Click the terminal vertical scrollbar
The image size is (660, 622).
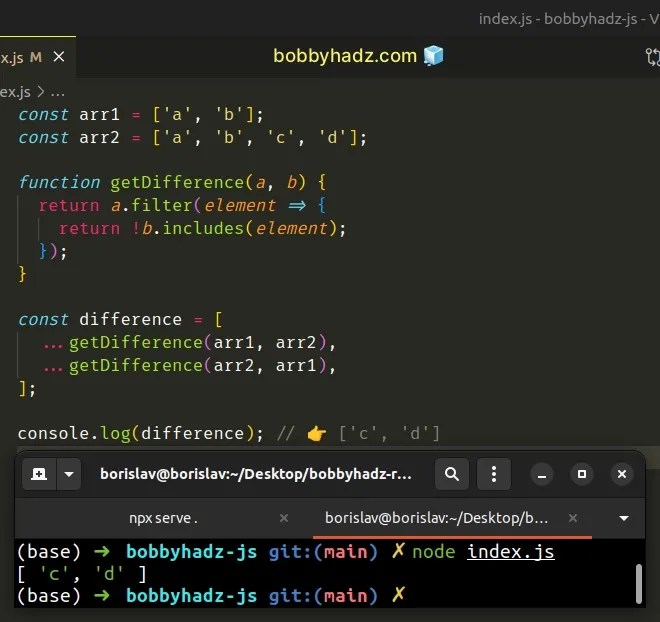(639, 584)
